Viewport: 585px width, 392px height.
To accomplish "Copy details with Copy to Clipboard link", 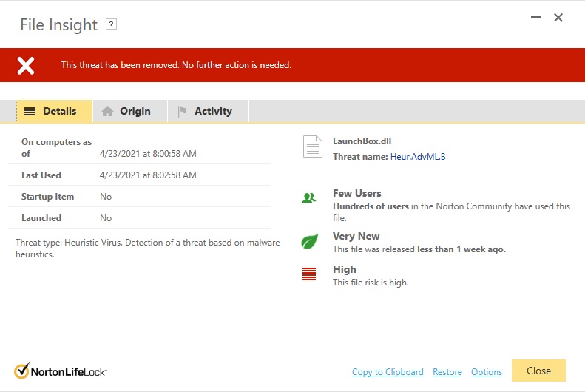I will click(x=388, y=372).
